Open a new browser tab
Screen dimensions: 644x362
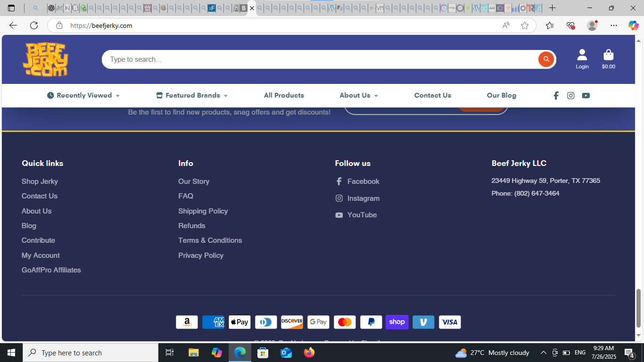tap(552, 8)
